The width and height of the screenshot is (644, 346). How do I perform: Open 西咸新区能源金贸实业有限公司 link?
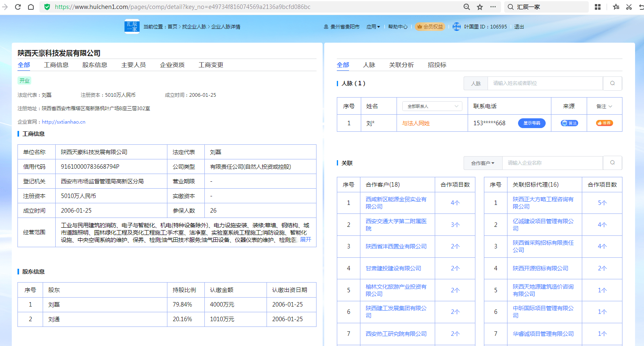click(x=396, y=203)
